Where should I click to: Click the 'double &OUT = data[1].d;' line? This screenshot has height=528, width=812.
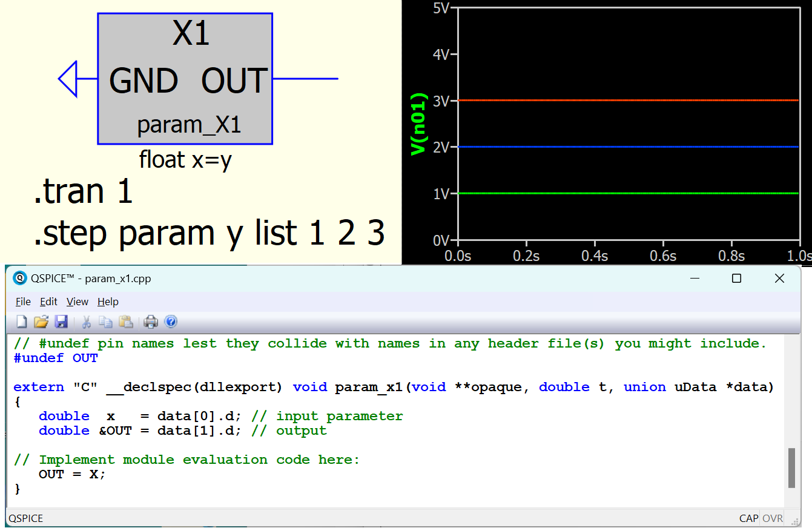(x=140, y=431)
